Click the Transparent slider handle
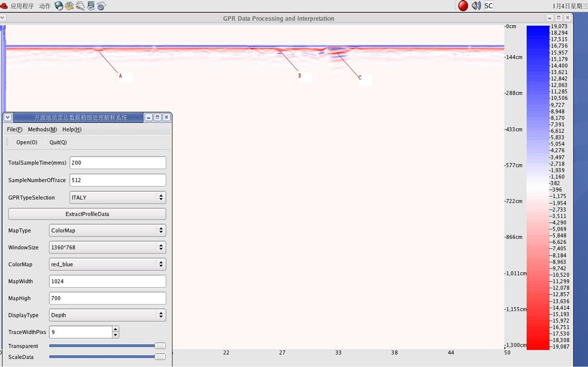 [160, 346]
